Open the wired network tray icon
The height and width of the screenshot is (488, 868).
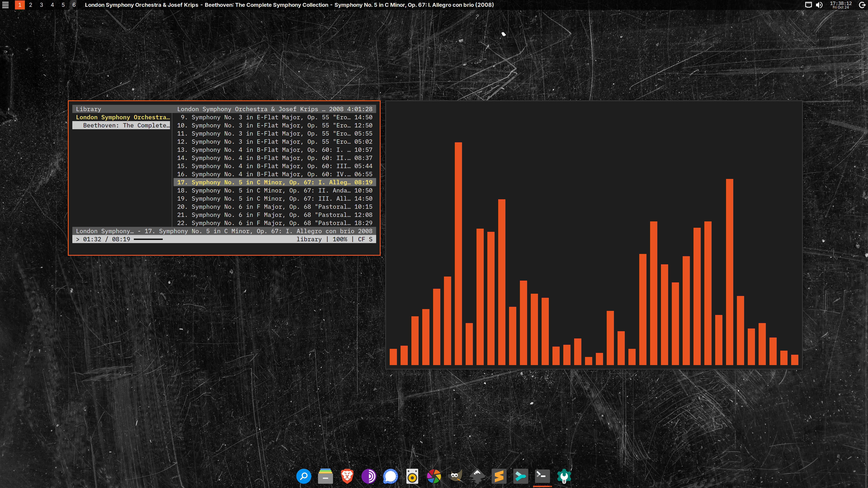808,5
